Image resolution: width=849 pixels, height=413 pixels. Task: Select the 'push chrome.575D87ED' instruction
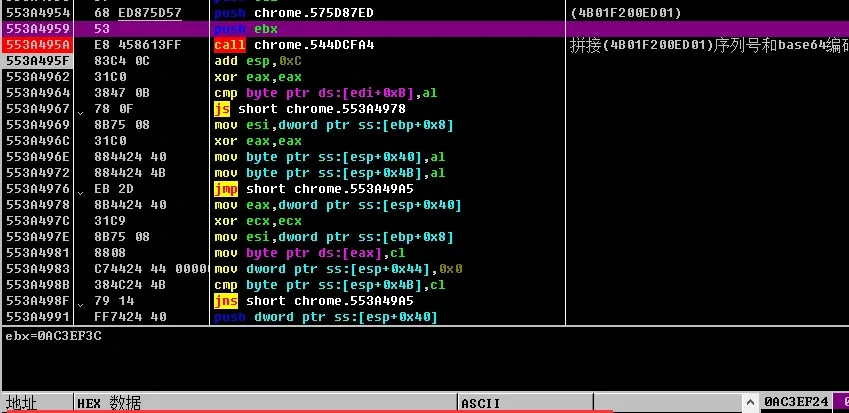click(293, 13)
